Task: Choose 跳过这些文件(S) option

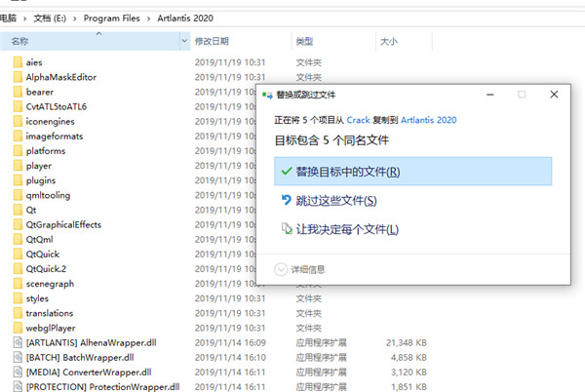Action: tap(413, 200)
